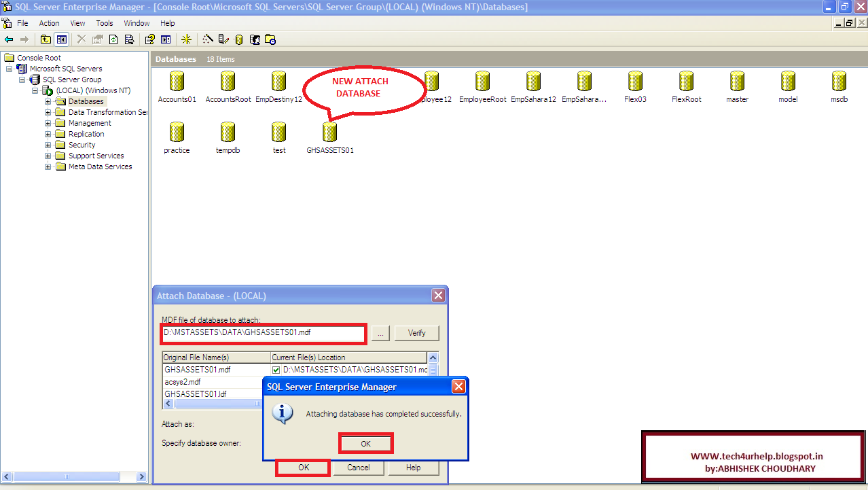Open the View menu
Viewport: 868px width, 490px height.
pos(77,23)
